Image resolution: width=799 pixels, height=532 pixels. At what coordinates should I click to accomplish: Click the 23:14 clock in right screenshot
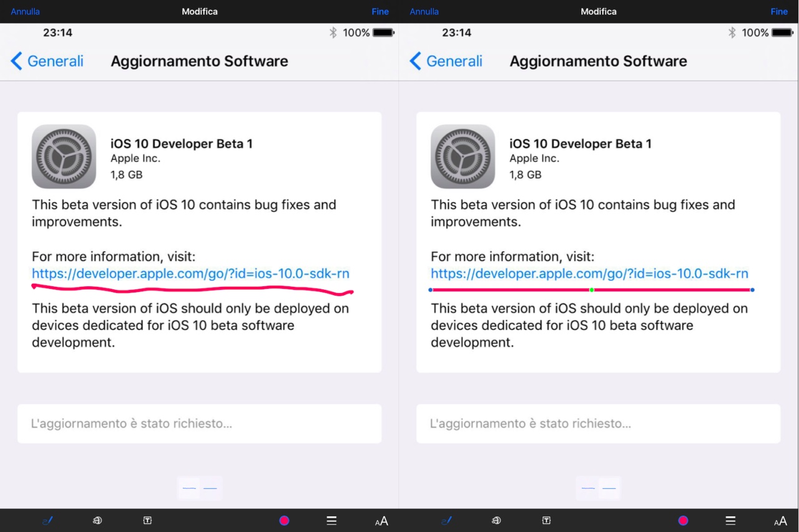tap(456, 32)
